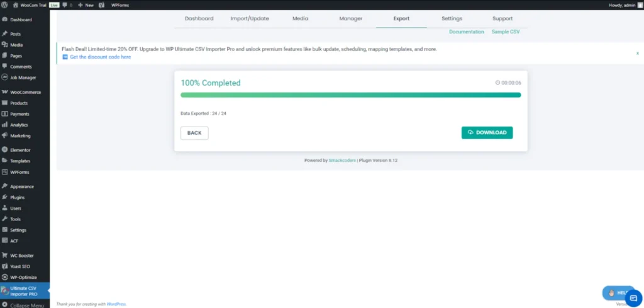Open the Job Manager icon in sidebar

pyautogui.click(x=5, y=77)
